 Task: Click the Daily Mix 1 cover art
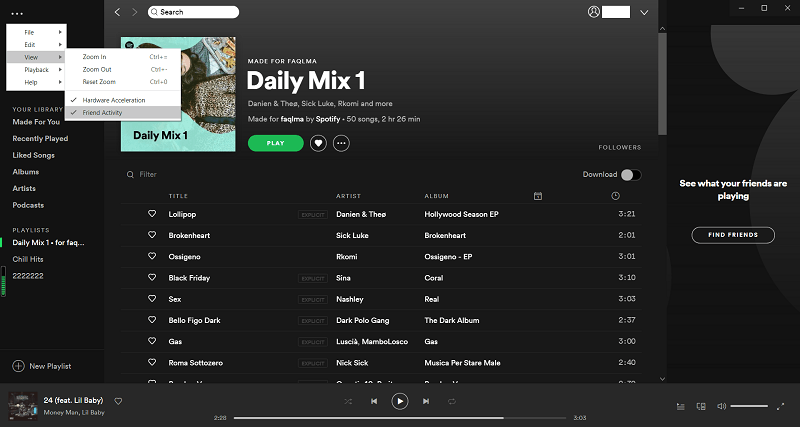[x=178, y=94]
